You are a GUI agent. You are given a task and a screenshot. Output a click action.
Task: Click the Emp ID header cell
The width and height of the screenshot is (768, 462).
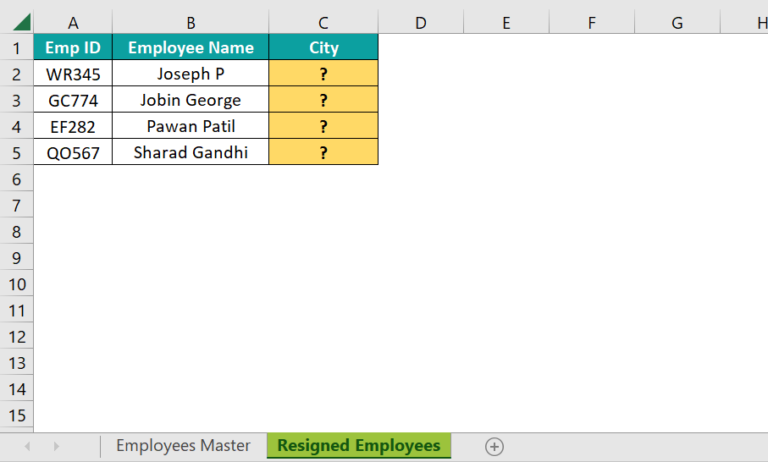(x=73, y=48)
